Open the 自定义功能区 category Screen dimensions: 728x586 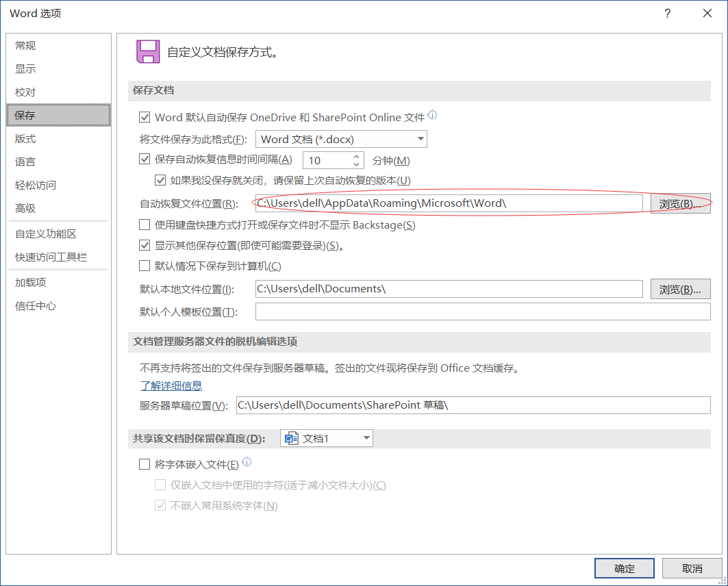(x=58, y=233)
